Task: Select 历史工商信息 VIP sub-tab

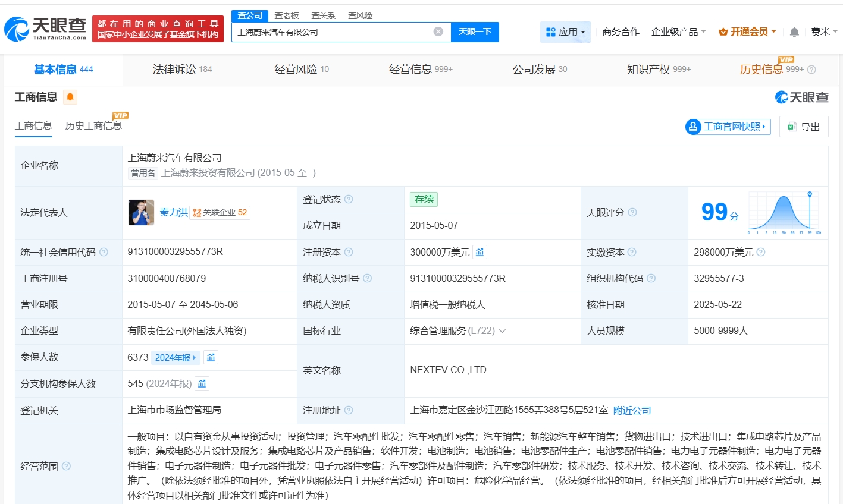Action: point(93,126)
